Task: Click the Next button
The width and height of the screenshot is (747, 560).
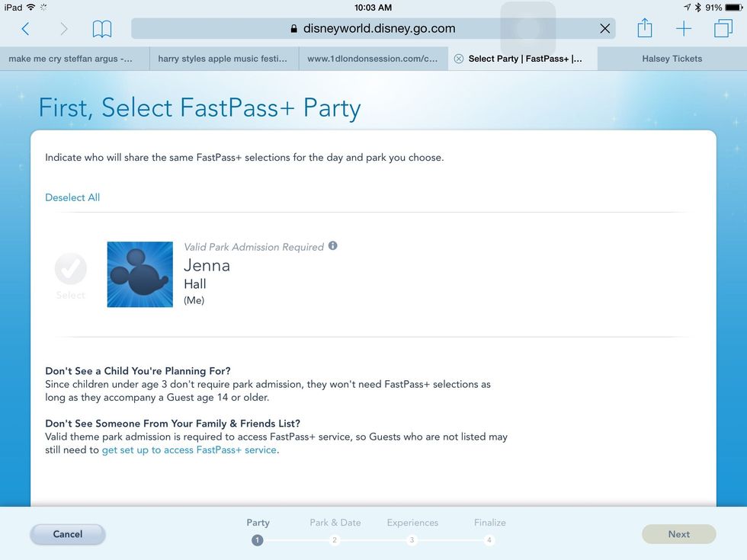Action: point(679,534)
